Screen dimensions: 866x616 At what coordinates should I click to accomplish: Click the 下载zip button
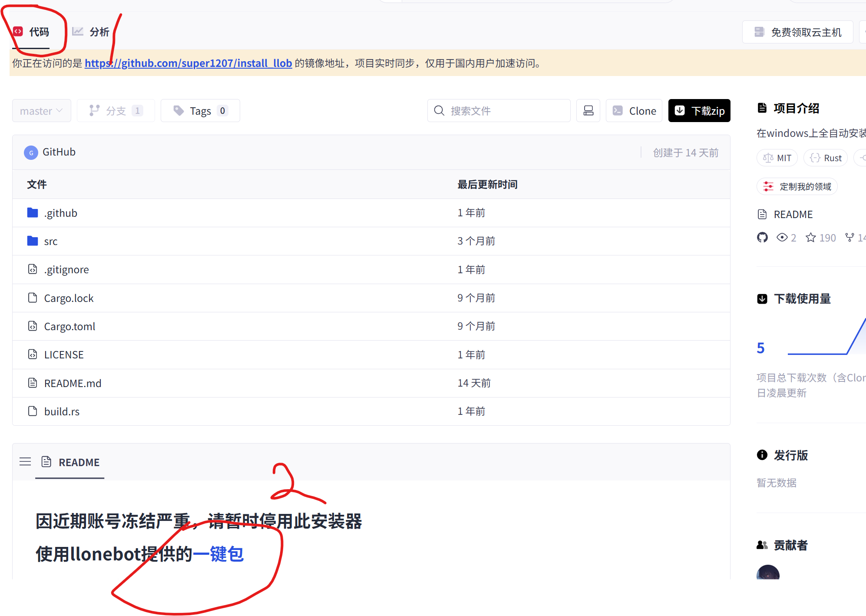(699, 111)
